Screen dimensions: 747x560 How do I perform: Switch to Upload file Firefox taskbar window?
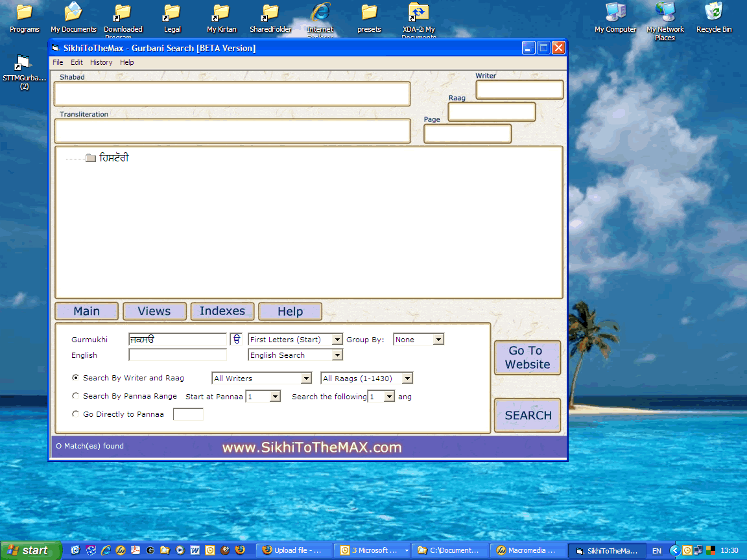pyautogui.click(x=293, y=550)
